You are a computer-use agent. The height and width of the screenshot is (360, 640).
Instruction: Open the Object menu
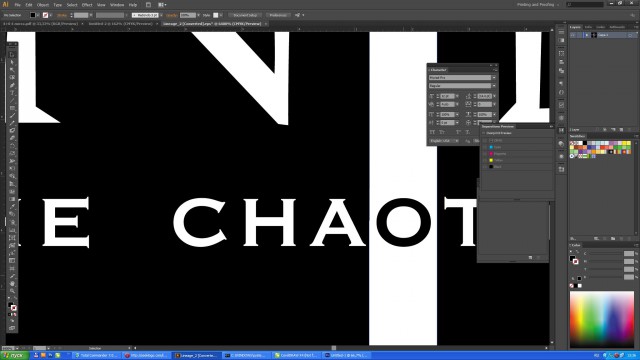point(43,5)
